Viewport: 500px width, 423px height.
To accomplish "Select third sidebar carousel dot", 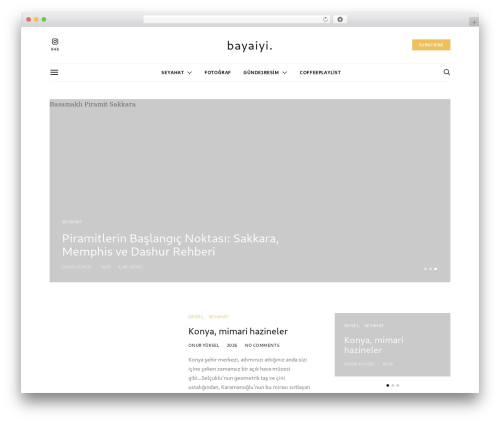I will pyautogui.click(x=398, y=385).
